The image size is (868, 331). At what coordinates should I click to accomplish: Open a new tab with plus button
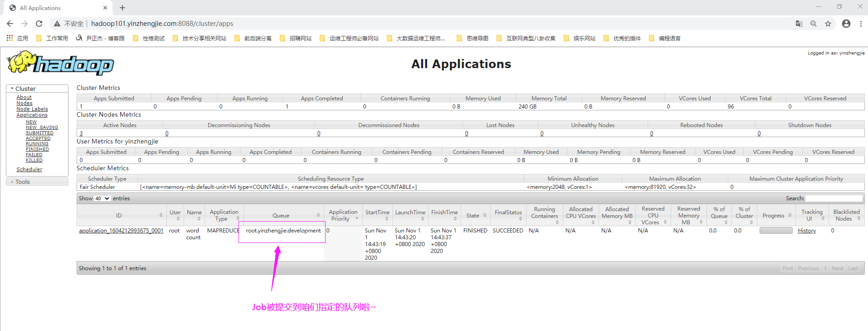click(122, 8)
